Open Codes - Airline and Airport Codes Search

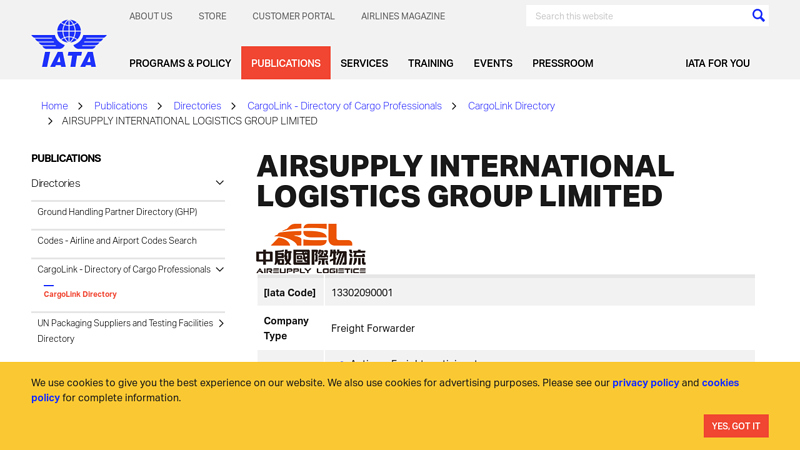117,240
